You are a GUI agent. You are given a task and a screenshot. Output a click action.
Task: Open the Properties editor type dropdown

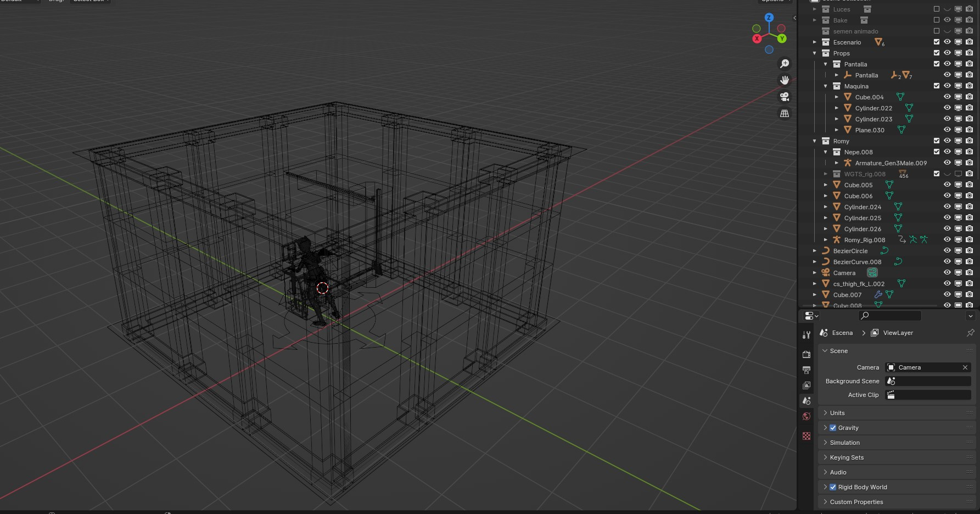coord(811,316)
